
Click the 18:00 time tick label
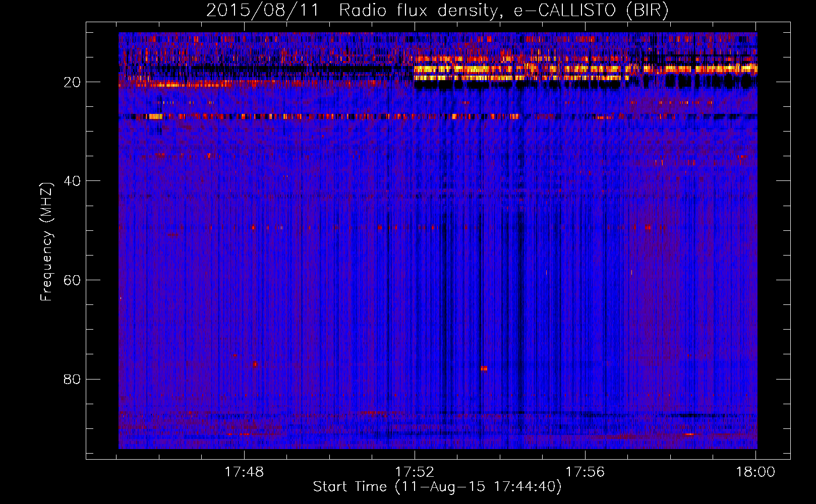(x=755, y=472)
